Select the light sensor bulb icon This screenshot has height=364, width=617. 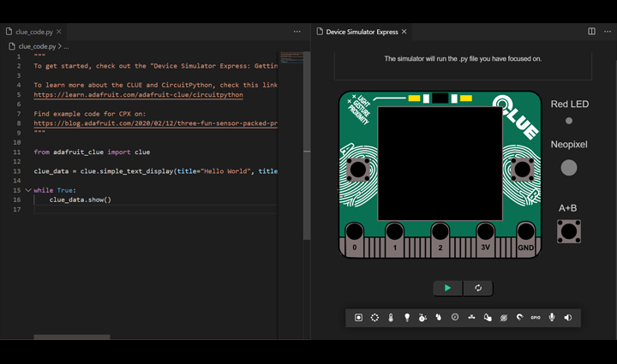click(407, 318)
